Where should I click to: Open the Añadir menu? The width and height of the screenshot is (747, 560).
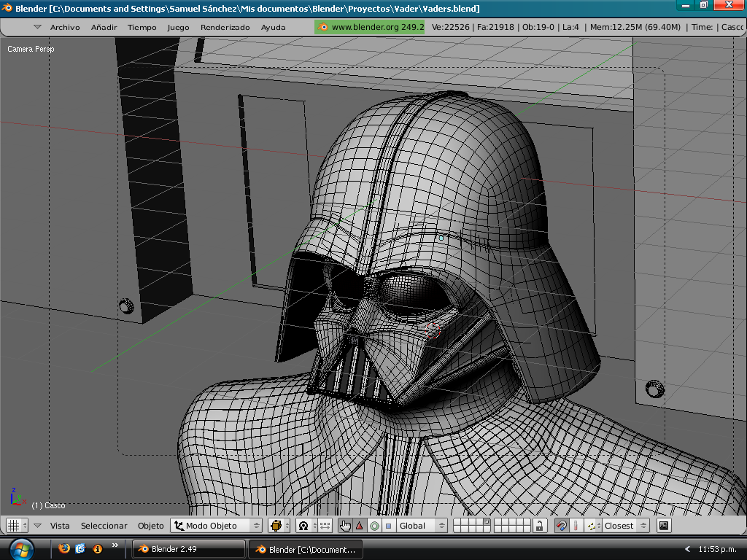click(x=104, y=27)
